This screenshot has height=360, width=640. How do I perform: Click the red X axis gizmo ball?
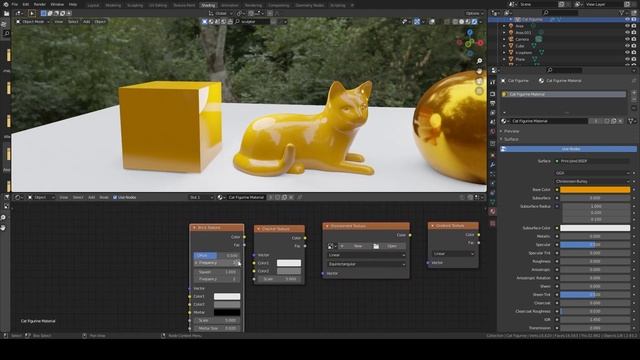pyautogui.click(x=480, y=42)
